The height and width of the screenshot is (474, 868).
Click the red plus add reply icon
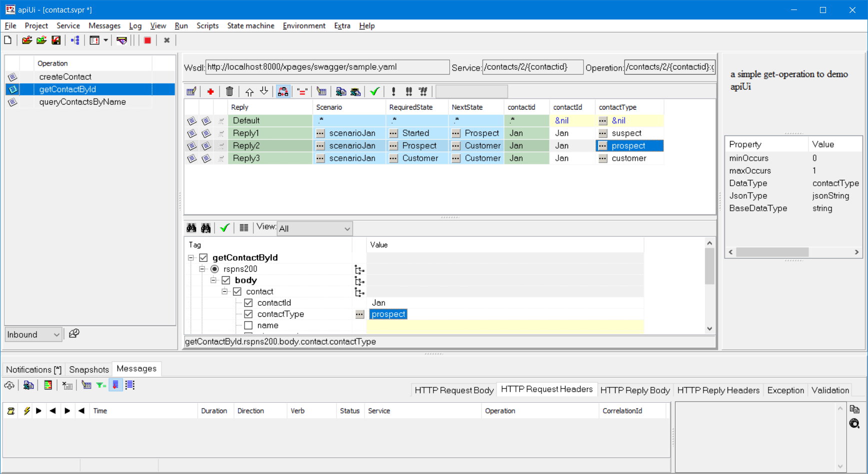tap(210, 92)
